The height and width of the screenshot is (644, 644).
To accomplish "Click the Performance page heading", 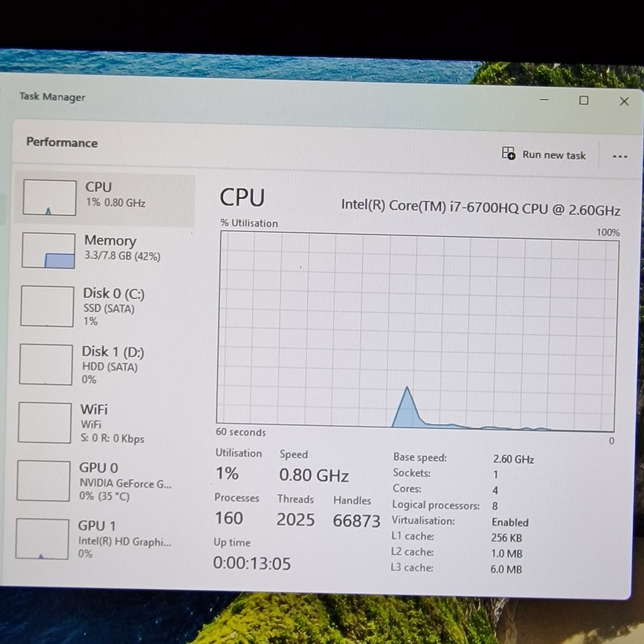I will click(62, 142).
